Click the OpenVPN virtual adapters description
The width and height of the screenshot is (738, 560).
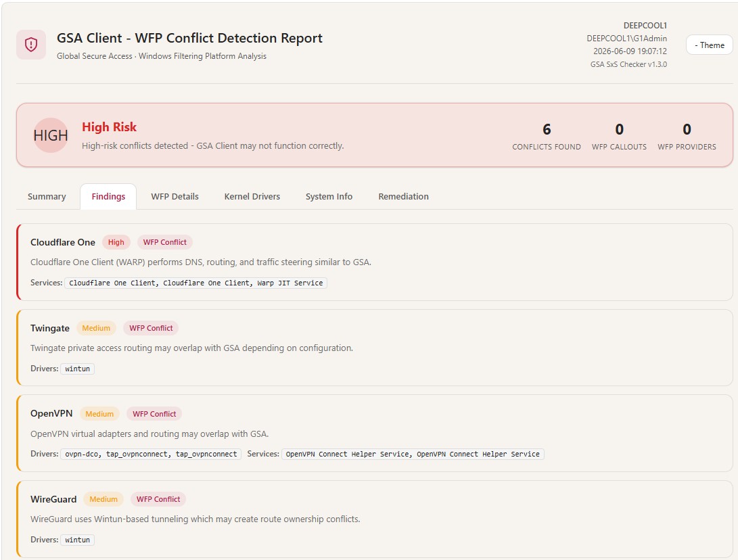[149, 434]
